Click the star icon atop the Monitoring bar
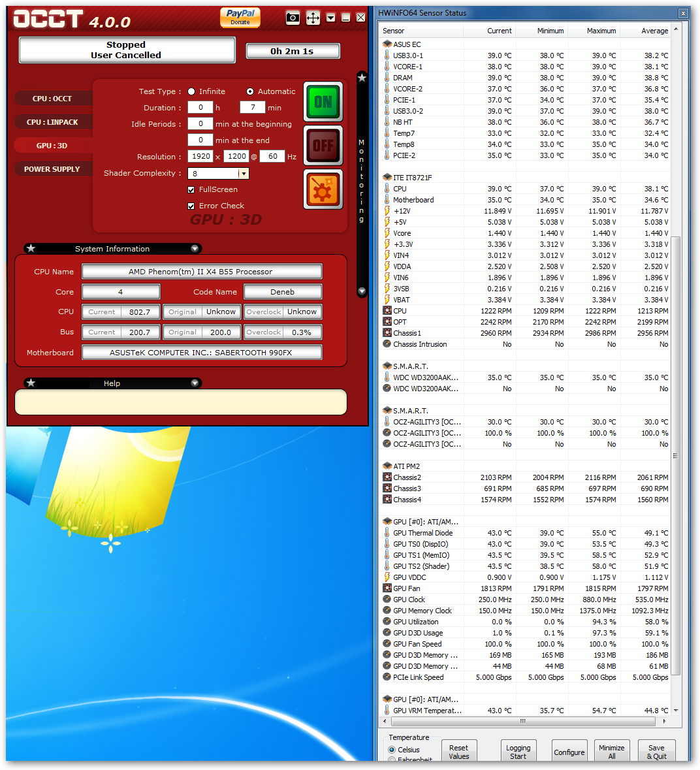Screen dimensions: 700x770 point(362,78)
